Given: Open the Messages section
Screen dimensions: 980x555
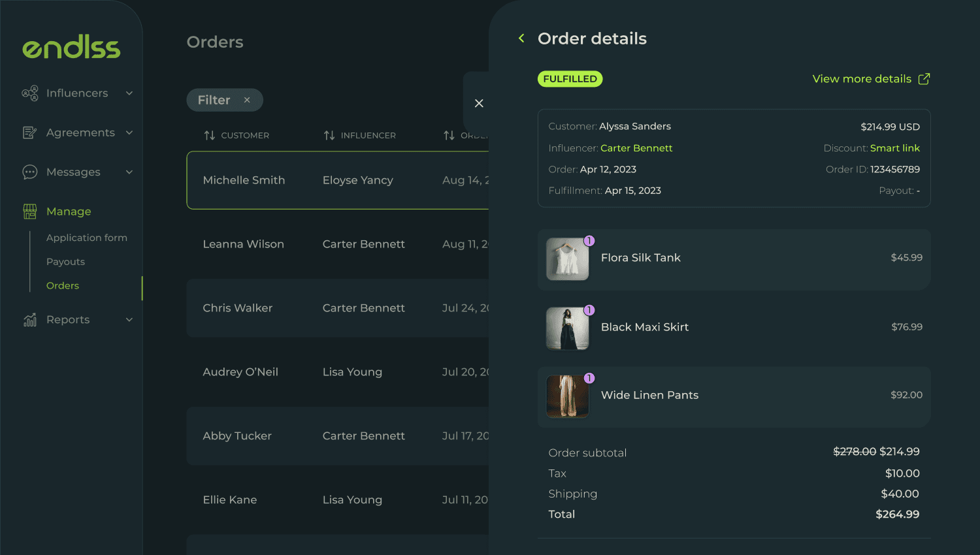Looking at the screenshot, I should [73, 172].
